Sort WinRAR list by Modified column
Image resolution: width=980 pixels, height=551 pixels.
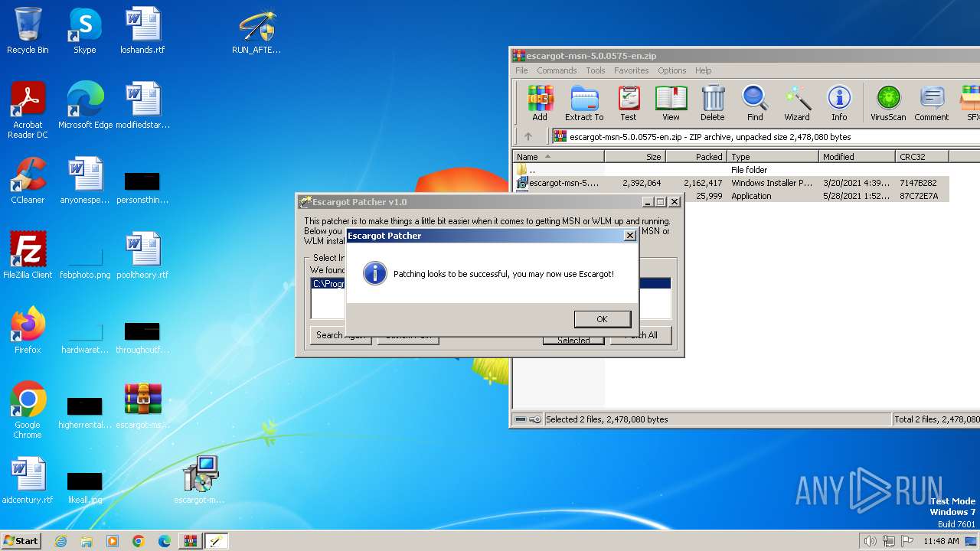857,156
